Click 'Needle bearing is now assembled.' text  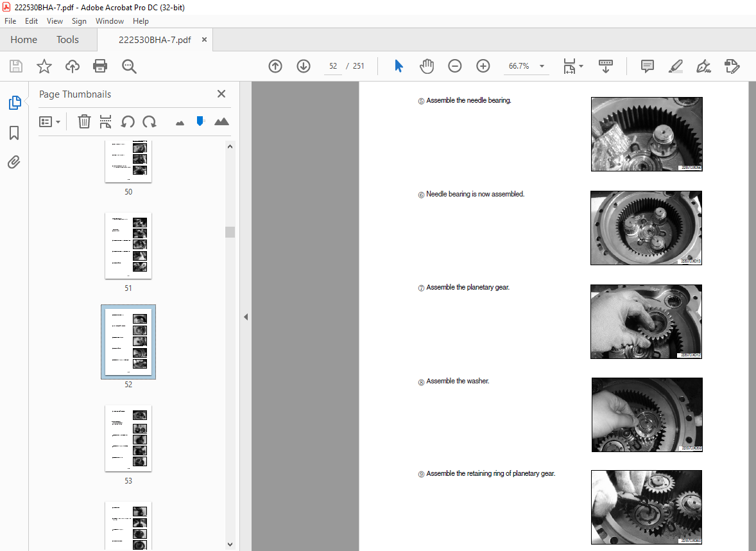pos(476,194)
